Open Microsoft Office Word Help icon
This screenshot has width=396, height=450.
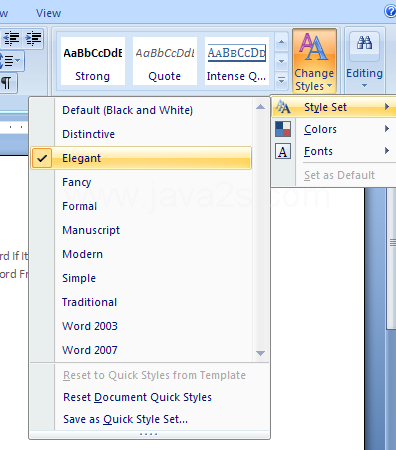tap(390, 11)
